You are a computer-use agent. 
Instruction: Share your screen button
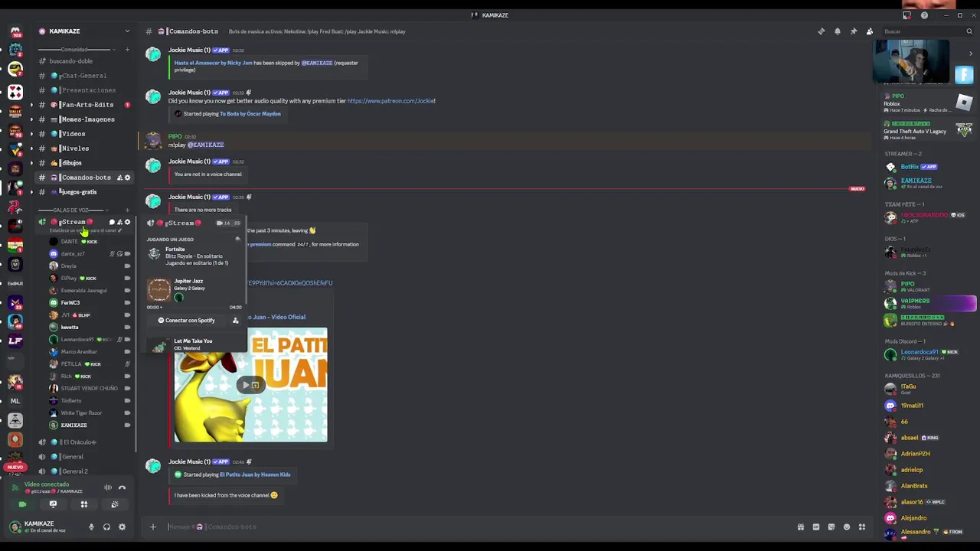coord(53,504)
